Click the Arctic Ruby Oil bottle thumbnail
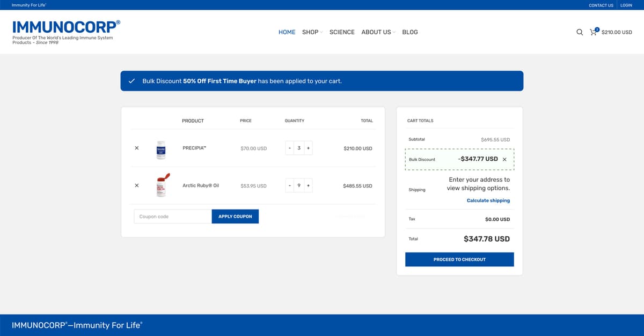This screenshot has width=644, height=336. click(x=162, y=185)
